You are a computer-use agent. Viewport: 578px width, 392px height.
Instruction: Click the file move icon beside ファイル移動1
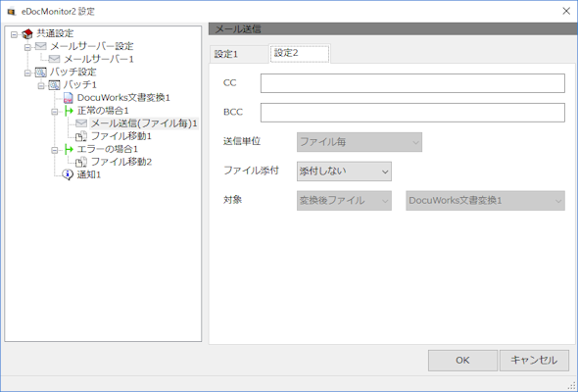(81, 136)
